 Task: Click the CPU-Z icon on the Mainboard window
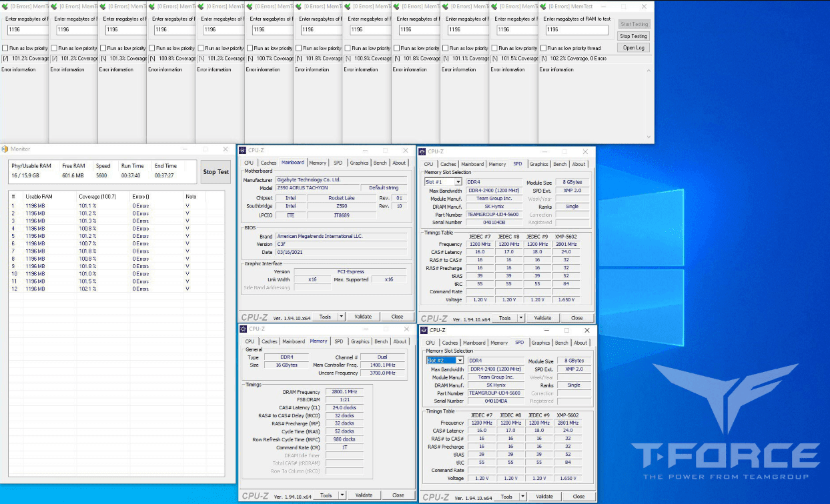[243, 151]
